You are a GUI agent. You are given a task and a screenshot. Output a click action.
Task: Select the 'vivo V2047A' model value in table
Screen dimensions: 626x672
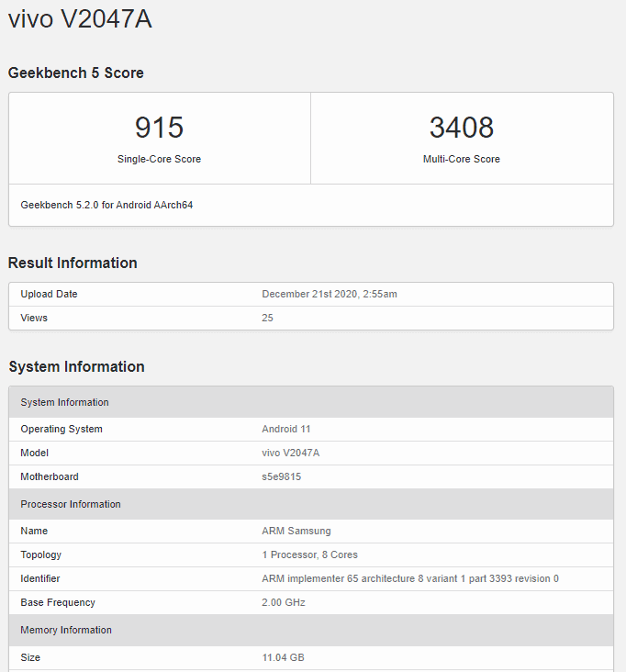click(x=290, y=453)
